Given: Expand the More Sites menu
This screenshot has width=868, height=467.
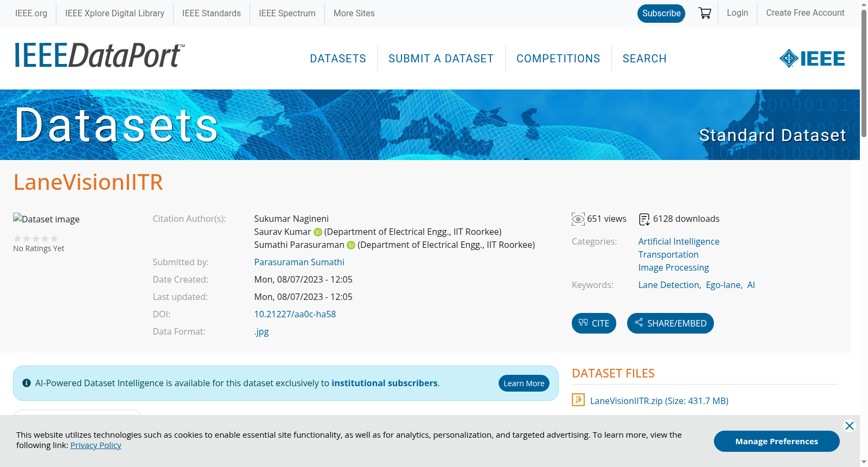Looking at the screenshot, I should [x=354, y=13].
